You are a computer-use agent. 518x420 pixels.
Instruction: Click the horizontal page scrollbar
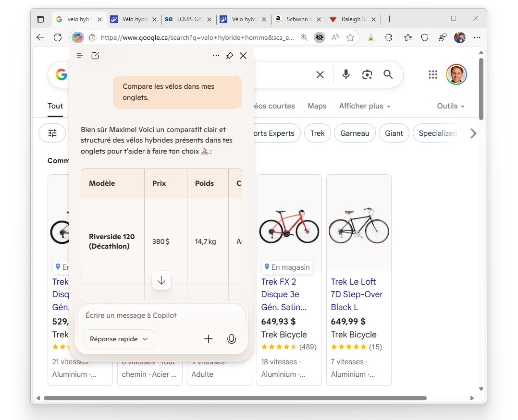tap(235, 398)
